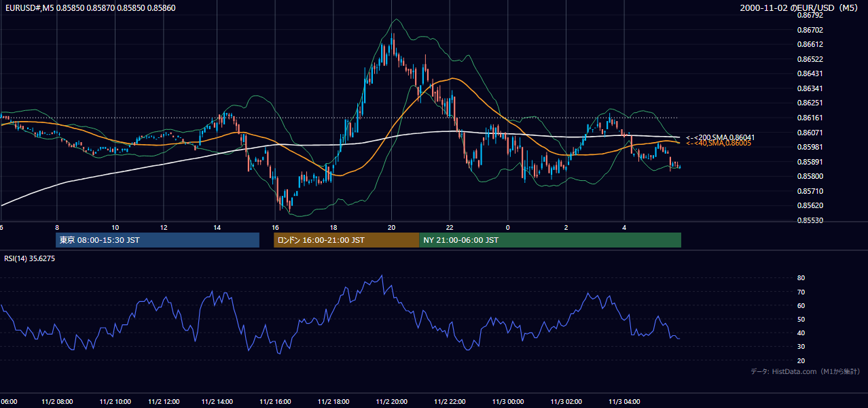Select the Tokyo 08:00-15:30 JST session bar
This screenshot has height=408, width=868.
pos(158,240)
